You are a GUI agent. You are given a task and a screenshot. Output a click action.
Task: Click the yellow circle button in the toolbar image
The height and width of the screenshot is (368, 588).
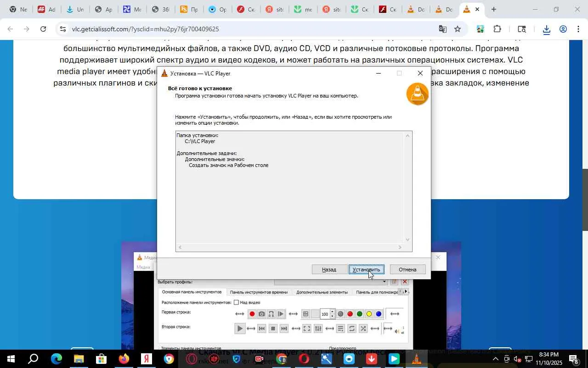click(x=369, y=314)
